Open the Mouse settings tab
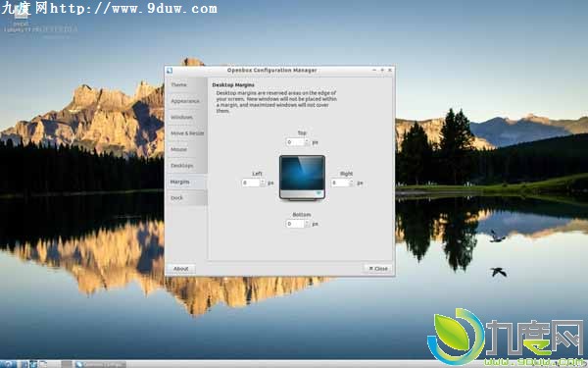588x368 pixels. [186, 149]
